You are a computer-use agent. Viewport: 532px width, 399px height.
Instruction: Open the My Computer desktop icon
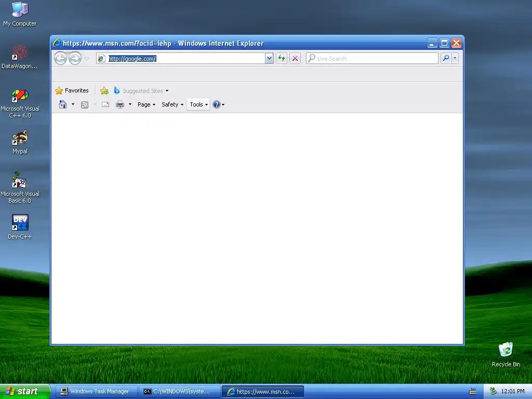pyautogui.click(x=20, y=14)
